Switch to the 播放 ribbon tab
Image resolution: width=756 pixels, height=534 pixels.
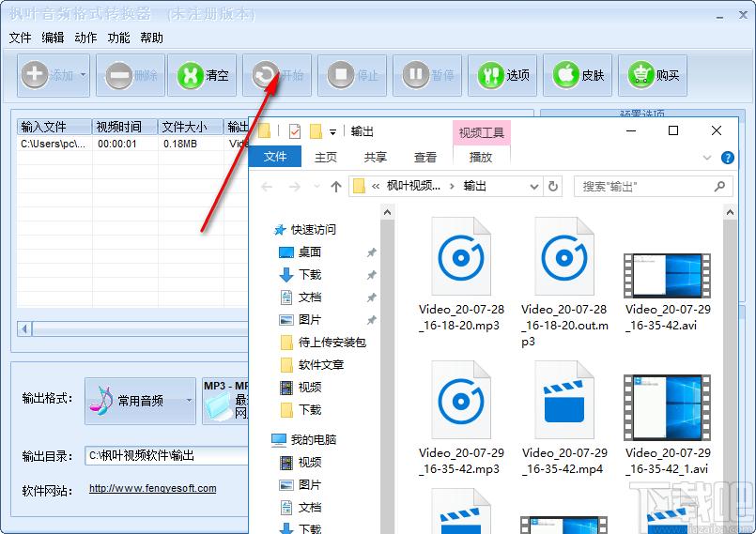[x=481, y=157]
